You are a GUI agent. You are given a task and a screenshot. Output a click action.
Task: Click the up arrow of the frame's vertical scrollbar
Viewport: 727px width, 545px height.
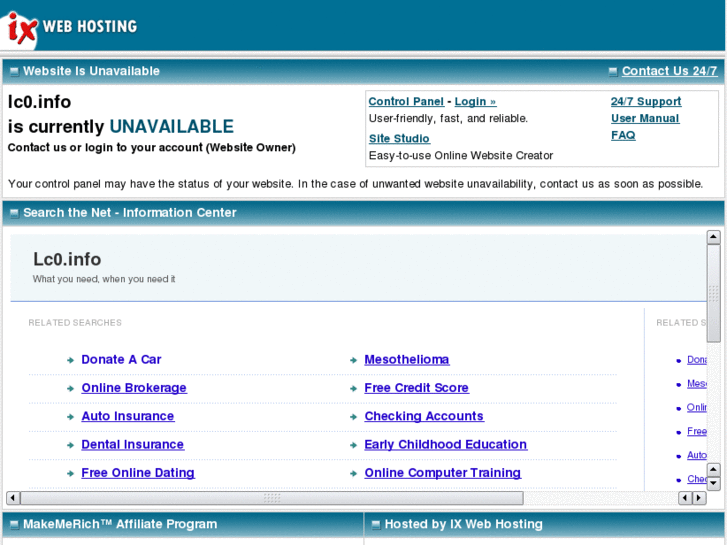[713, 237]
